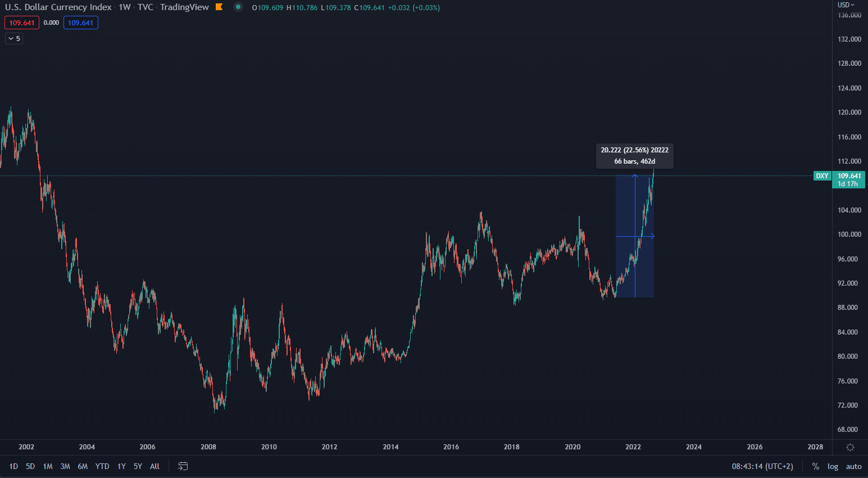Open chart settings gear icon at bottom right
The width and height of the screenshot is (868, 478).
[850, 447]
